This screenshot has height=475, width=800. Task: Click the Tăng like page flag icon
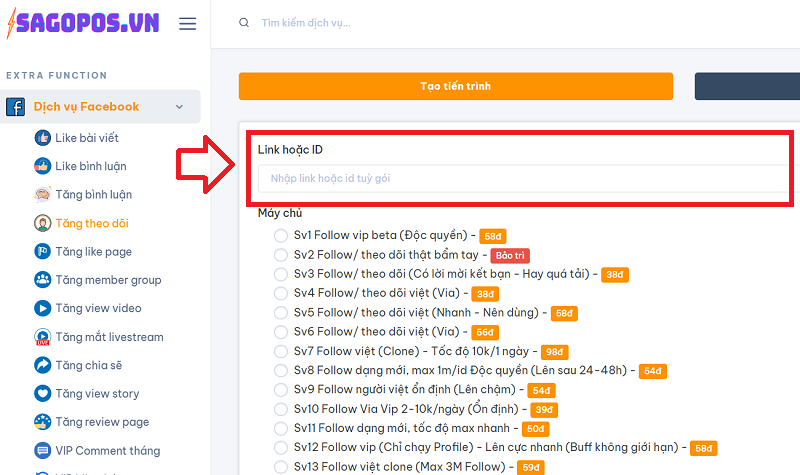[42, 252]
